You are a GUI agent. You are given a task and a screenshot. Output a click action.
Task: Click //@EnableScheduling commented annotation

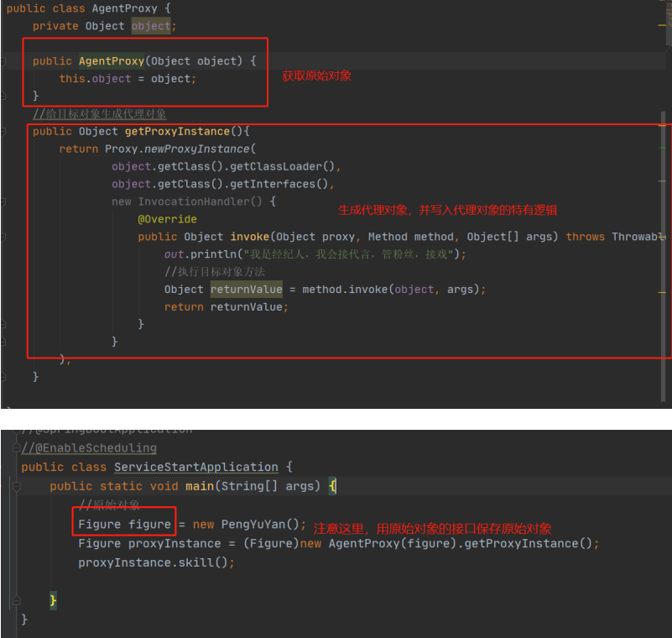coord(89,448)
